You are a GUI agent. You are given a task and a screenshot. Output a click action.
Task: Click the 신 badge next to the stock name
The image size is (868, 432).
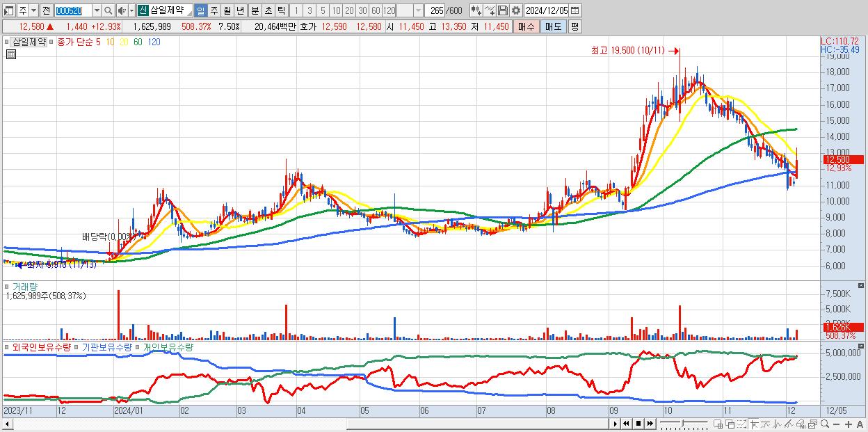coord(143,10)
